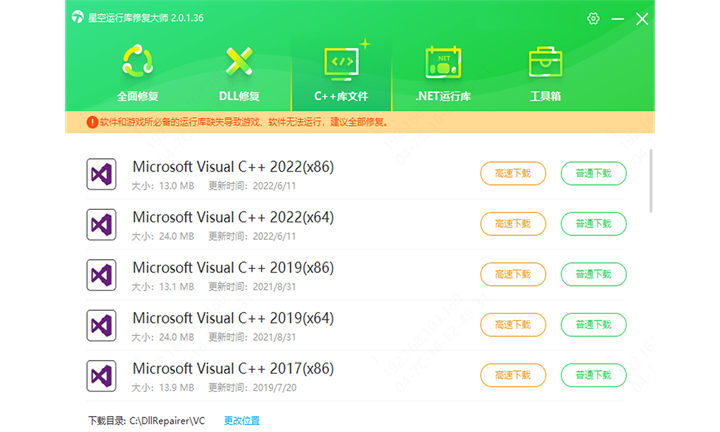Click the app logo beside 星空运行库修复大师
The image size is (720, 432).
tap(78, 17)
